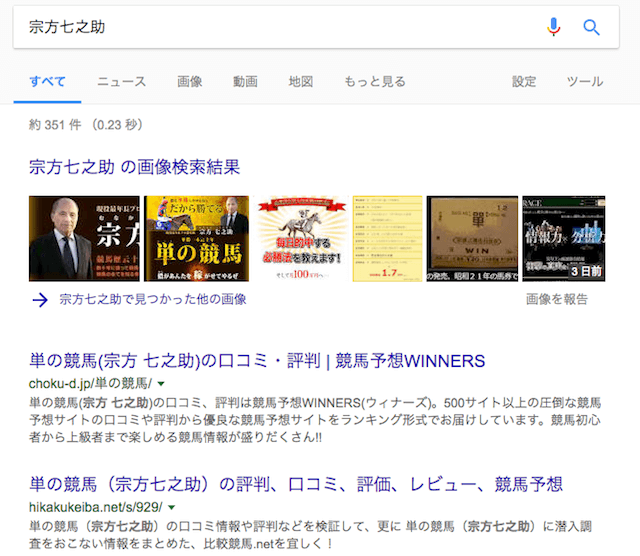
Task: Open the 評判、口コミ、評価、レビュー result title
Action: click(296, 485)
